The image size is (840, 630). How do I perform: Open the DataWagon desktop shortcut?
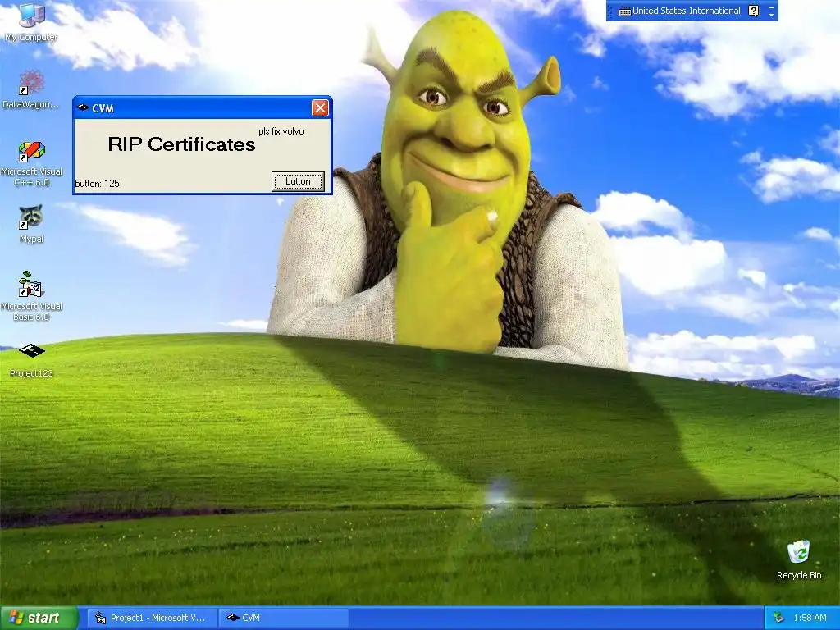coord(31,89)
